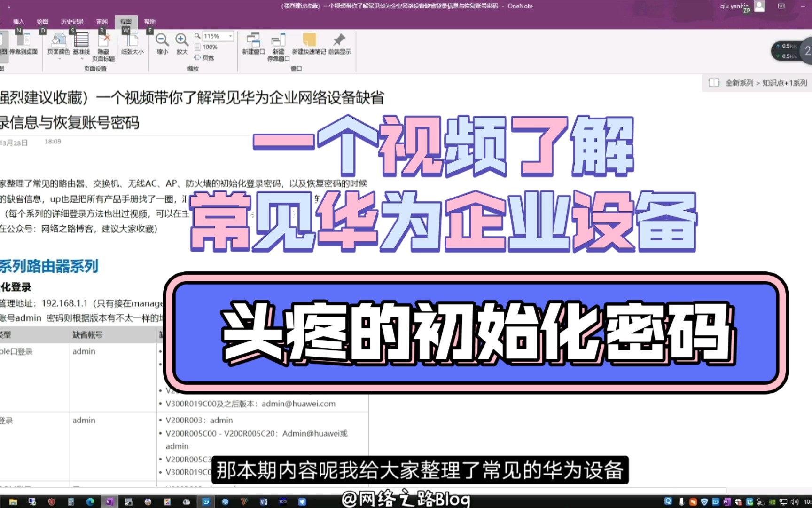Click the network speed floating widget
The height and width of the screenshot is (508, 812).
tap(791, 51)
